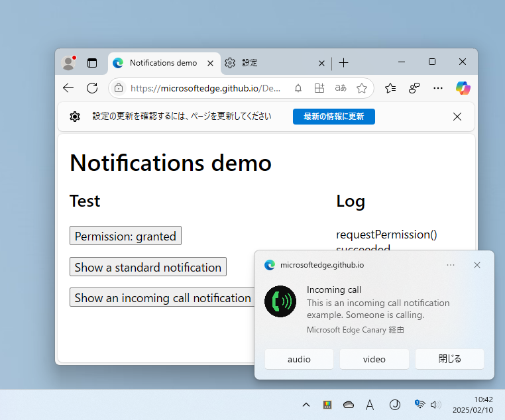Click the address bar URL
Image resolution: width=505 pixels, height=420 pixels.
(x=205, y=88)
